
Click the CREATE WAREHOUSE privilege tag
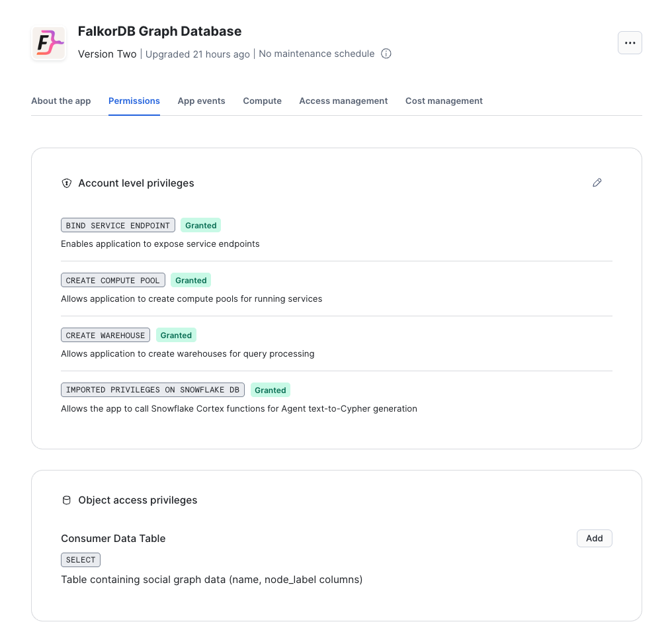pos(105,335)
